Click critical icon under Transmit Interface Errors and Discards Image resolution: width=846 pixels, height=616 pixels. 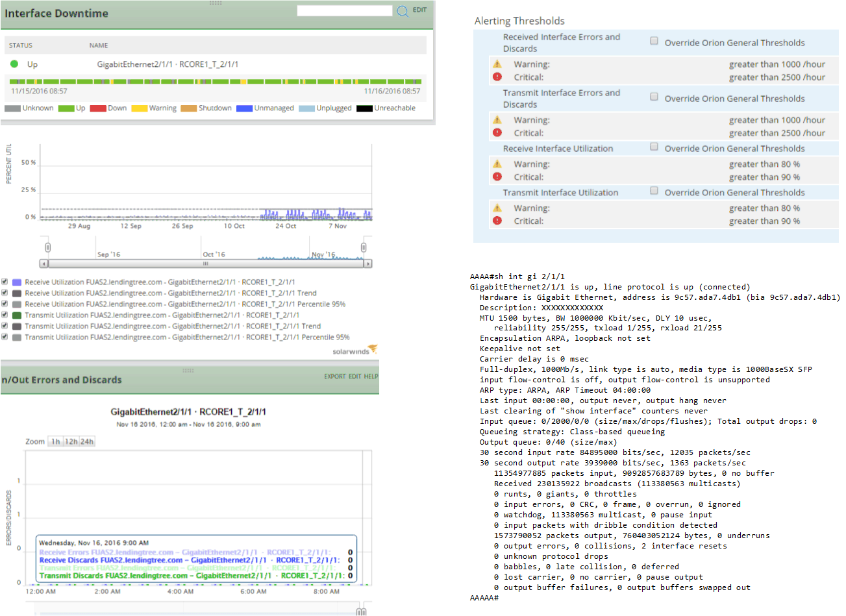(497, 132)
